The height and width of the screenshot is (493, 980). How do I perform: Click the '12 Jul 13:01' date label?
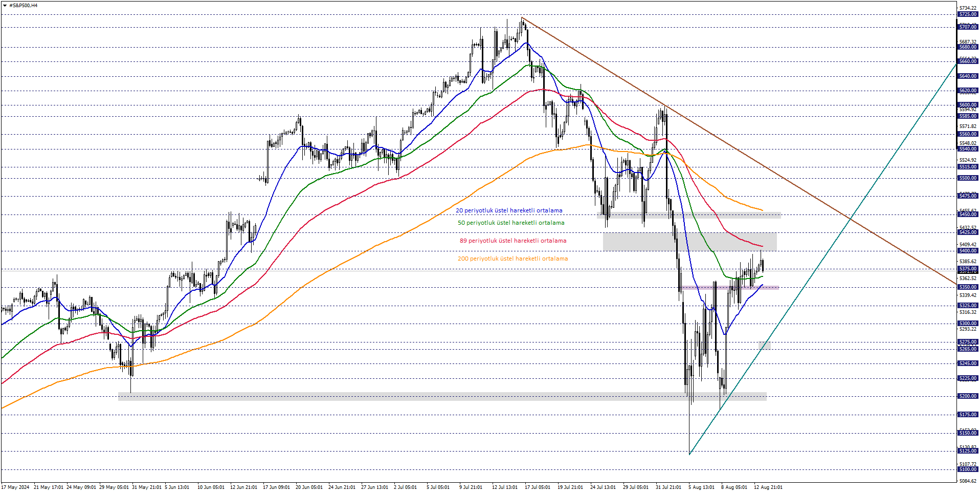tap(505, 487)
